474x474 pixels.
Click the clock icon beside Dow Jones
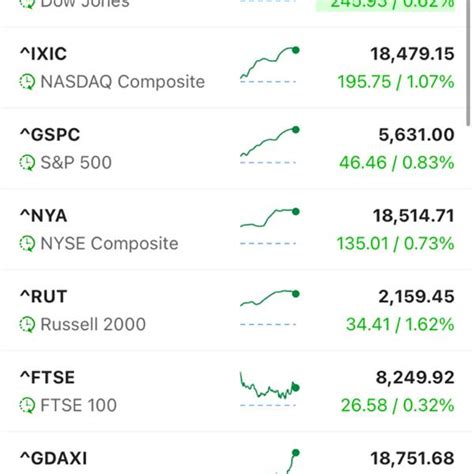click(27, 4)
